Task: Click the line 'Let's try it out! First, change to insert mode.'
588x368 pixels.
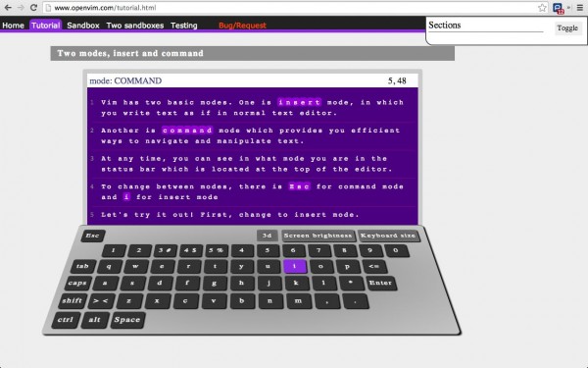Action: (230, 214)
